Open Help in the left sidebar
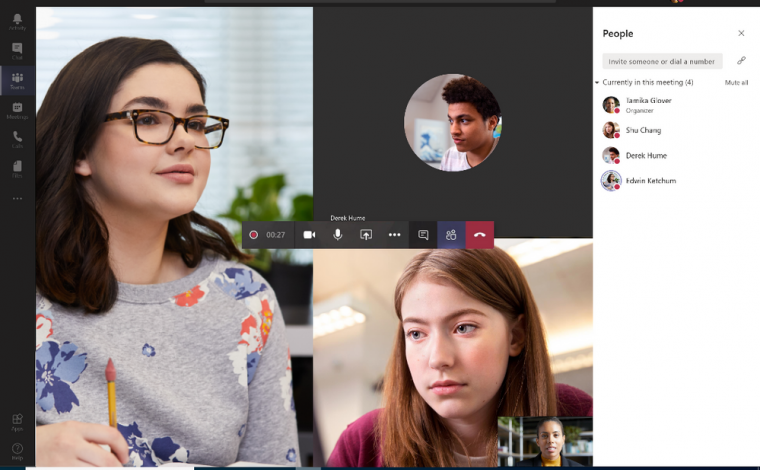This screenshot has width=760, height=470. coord(17,450)
